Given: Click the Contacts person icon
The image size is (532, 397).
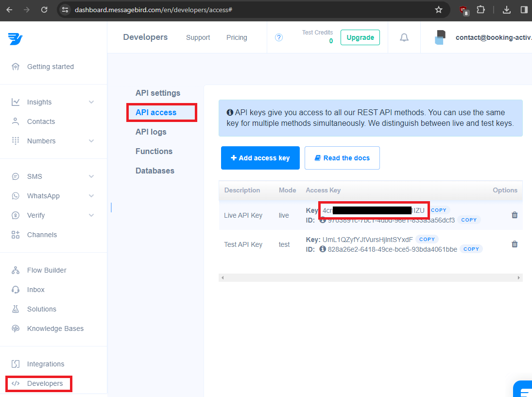Looking at the screenshot, I should [x=16, y=121].
